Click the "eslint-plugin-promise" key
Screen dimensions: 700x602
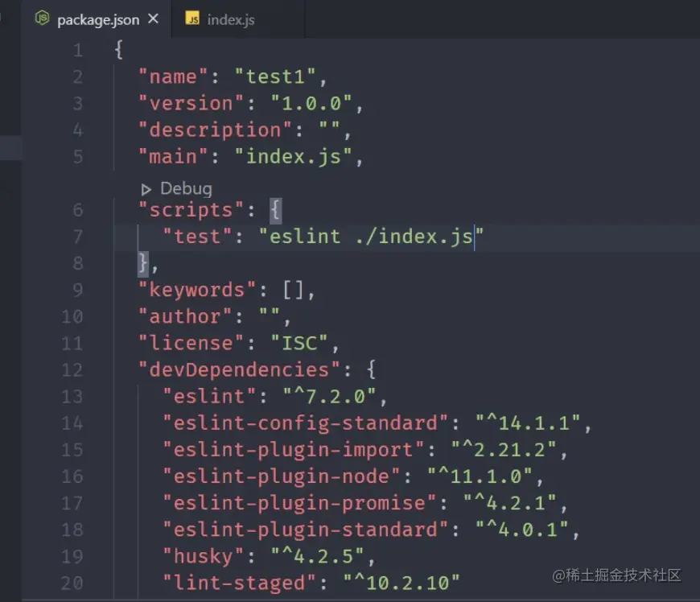pyautogui.click(x=299, y=503)
